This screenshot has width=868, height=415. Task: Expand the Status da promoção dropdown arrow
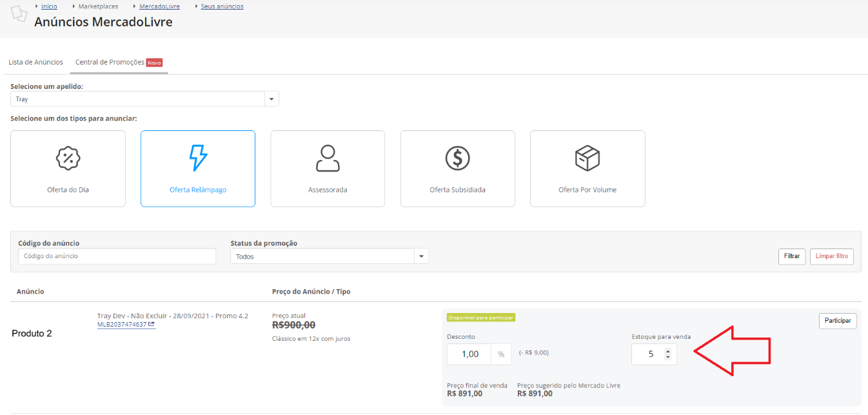coord(421,256)
